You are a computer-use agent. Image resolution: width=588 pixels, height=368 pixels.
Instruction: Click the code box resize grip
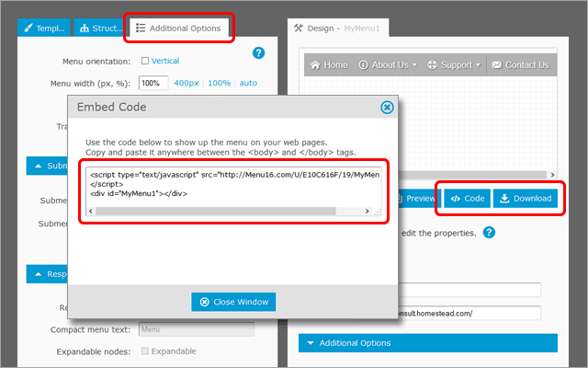click(377, 212)
